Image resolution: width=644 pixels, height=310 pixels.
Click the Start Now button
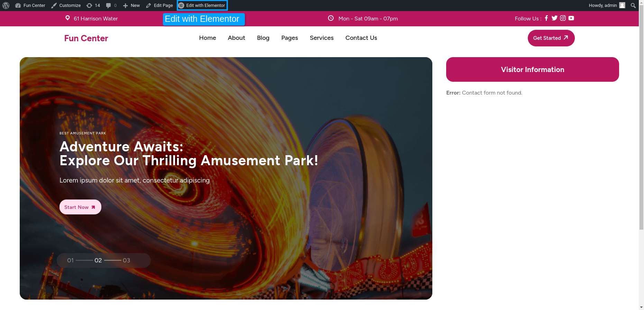click(80, 207)
